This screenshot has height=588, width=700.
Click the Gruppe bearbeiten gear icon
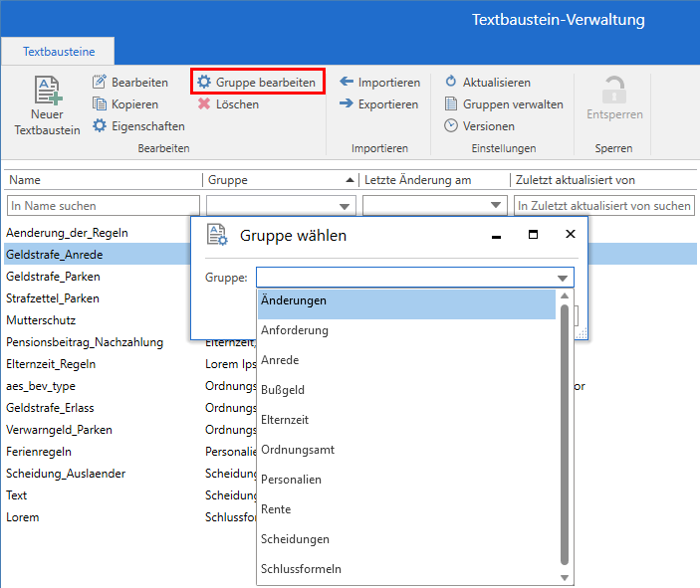204,83
